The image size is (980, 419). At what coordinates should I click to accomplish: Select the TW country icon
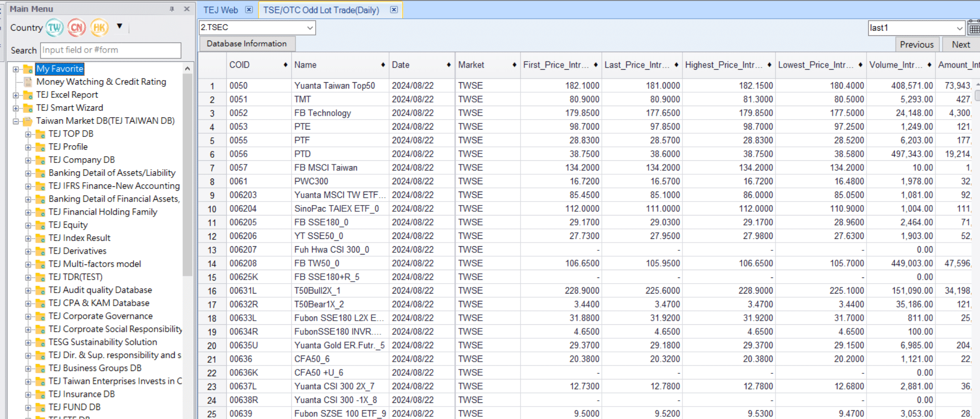point(55,28)
